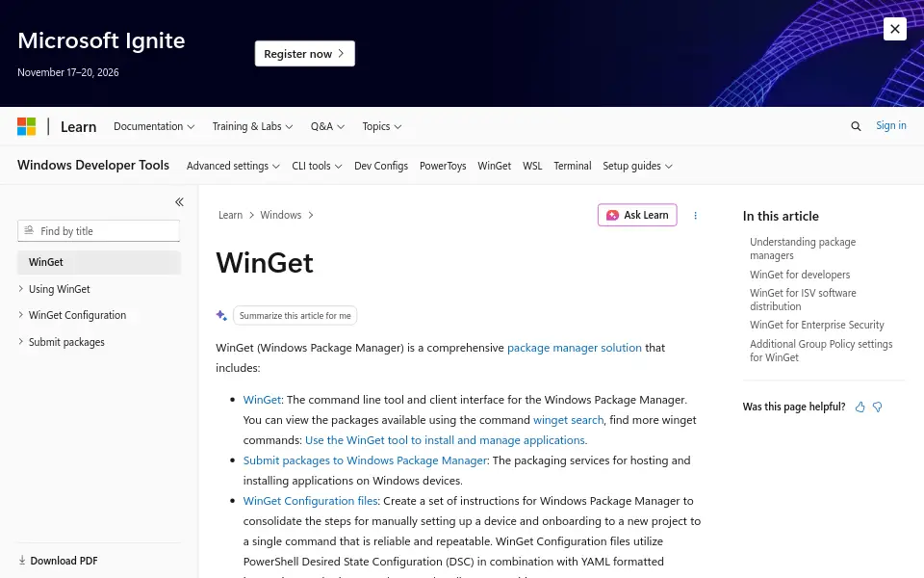Open the Terminal menu item
924x578 pixels.
[x=572, y=166]
